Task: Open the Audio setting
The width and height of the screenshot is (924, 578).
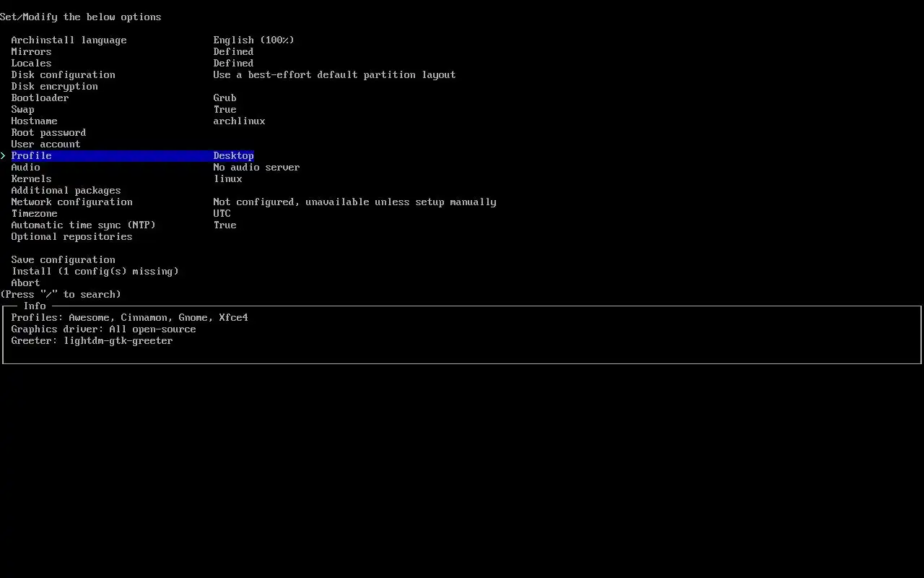Action: pos(25,167)
